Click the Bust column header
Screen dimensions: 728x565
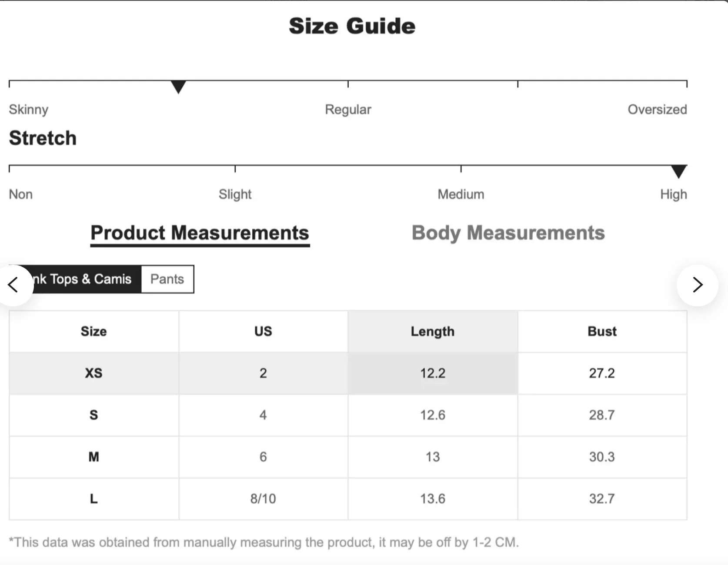click(602, 331)
